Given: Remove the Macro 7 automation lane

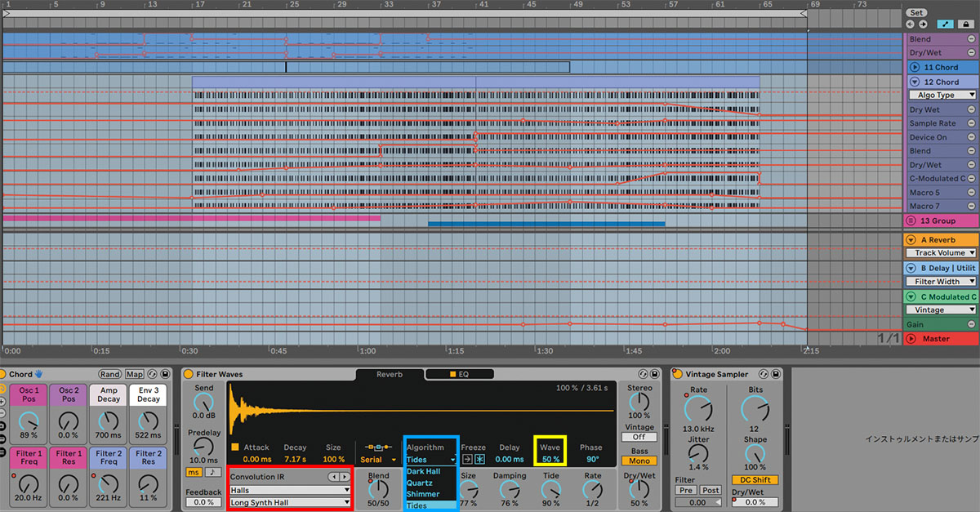Looking at the screenshot, I should point(972,207).
